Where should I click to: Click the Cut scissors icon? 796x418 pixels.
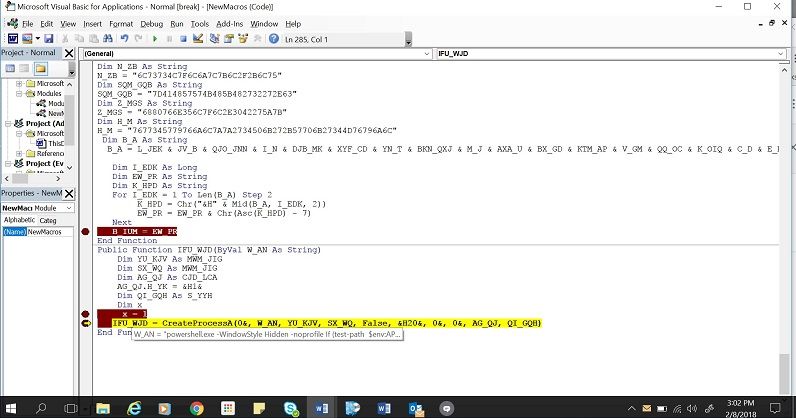point(65,39)
